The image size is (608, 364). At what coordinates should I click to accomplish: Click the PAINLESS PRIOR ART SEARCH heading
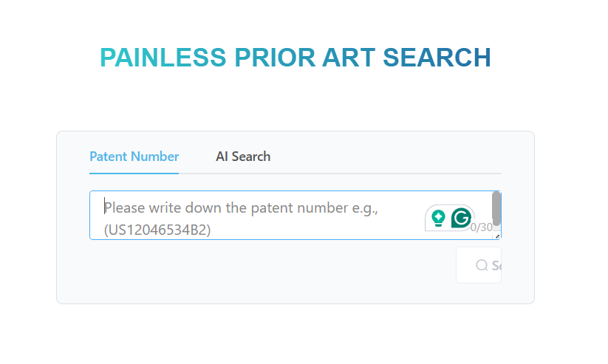pyautogui.click(x=296, y=58)
